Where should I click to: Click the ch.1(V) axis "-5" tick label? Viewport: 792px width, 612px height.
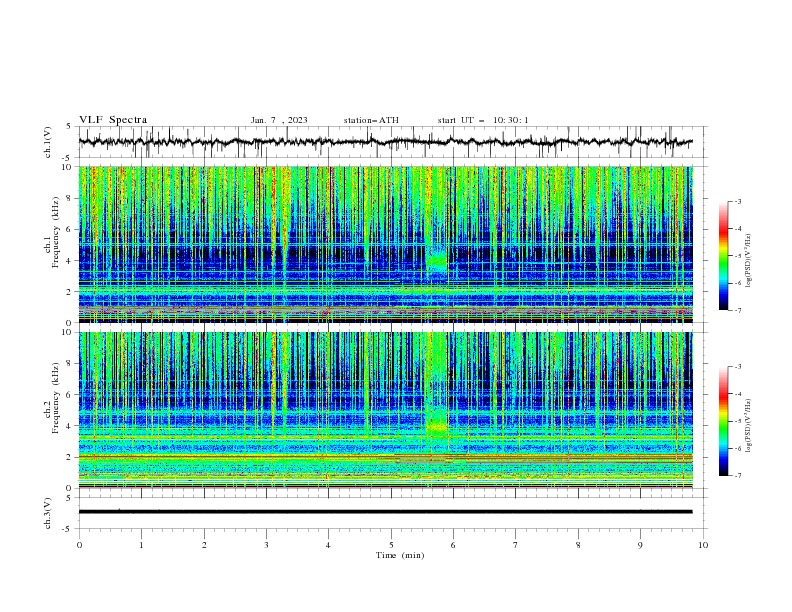point(68,158)
